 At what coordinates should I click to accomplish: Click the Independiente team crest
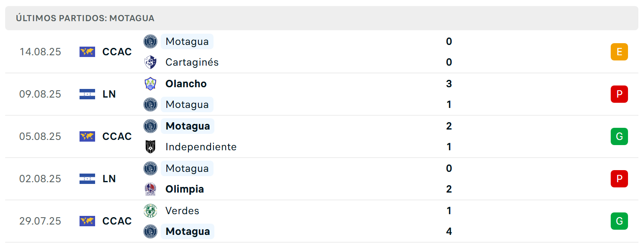[150, 147]
